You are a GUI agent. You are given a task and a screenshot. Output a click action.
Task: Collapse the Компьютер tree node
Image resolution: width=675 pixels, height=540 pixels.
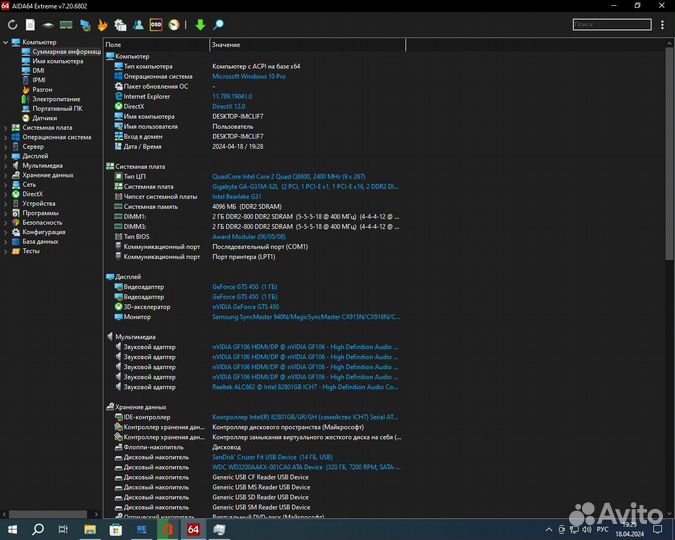pyautogui.click(x=6, y=42)
